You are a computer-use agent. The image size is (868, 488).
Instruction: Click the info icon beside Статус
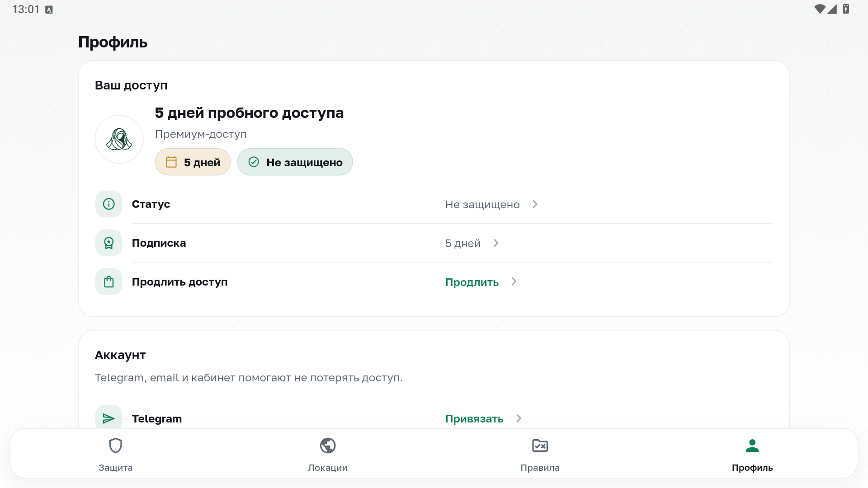click(109, 204)
